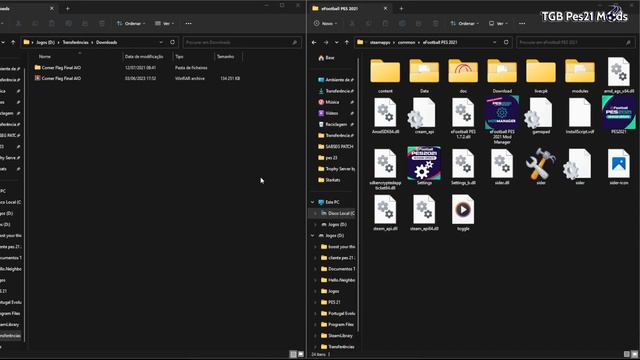Go up one level in PES 2021 window
The image size is (640, 360).
pos(347,42)
